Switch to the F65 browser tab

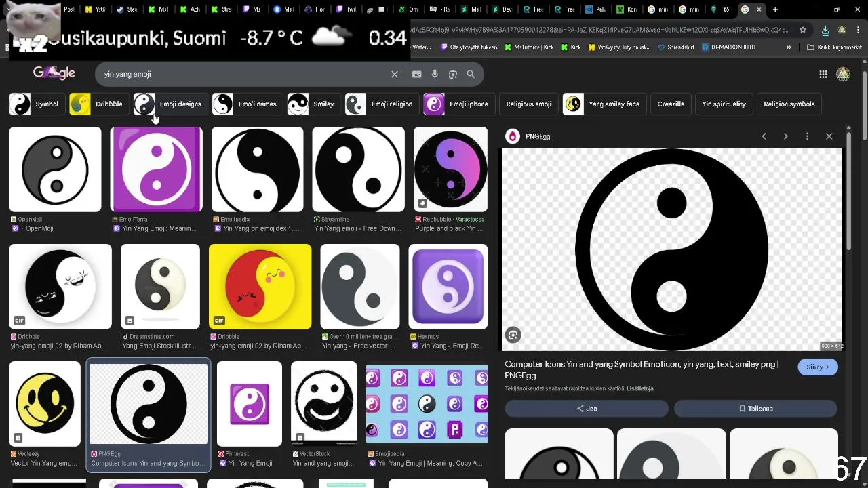[720, 9]
